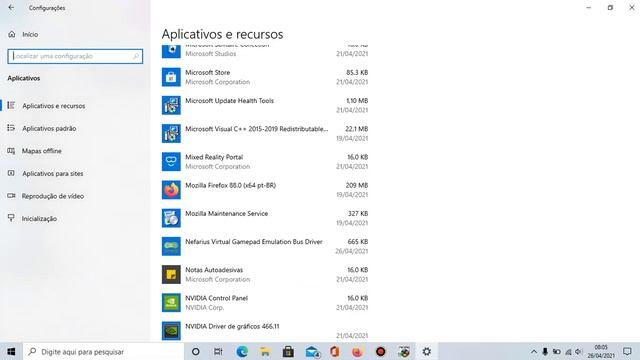Open File Explorer from taskbar

265,351
